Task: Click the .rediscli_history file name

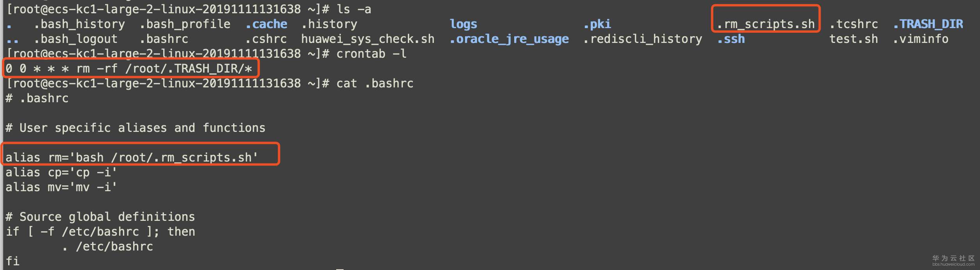Action: click(642, 39)
